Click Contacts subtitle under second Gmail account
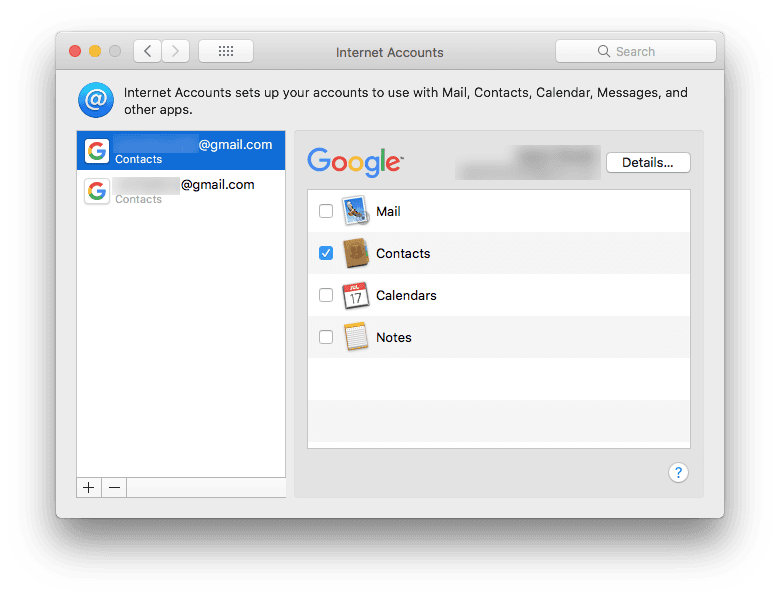The height and width of the screenshot is (598, 780). coord(138,199)
